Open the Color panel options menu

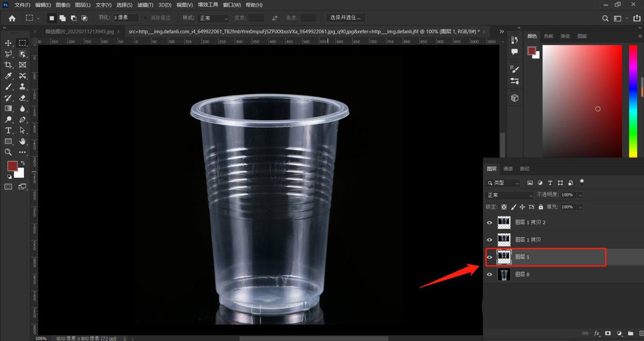coord(639,36)
